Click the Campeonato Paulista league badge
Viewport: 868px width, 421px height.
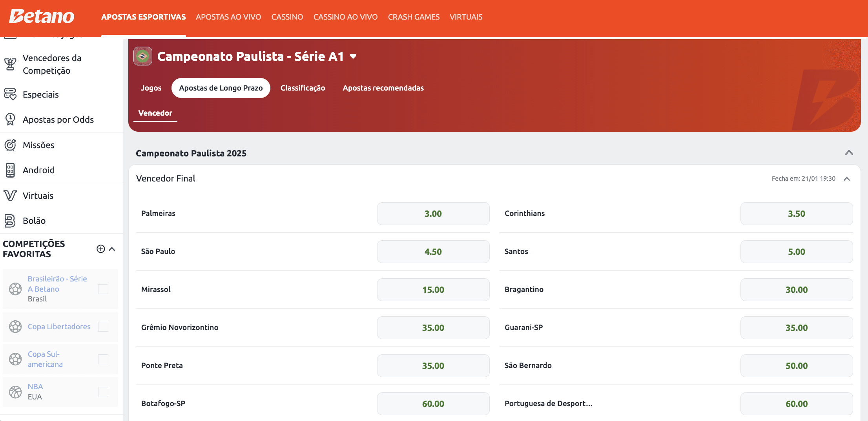(x=143, y=56)
